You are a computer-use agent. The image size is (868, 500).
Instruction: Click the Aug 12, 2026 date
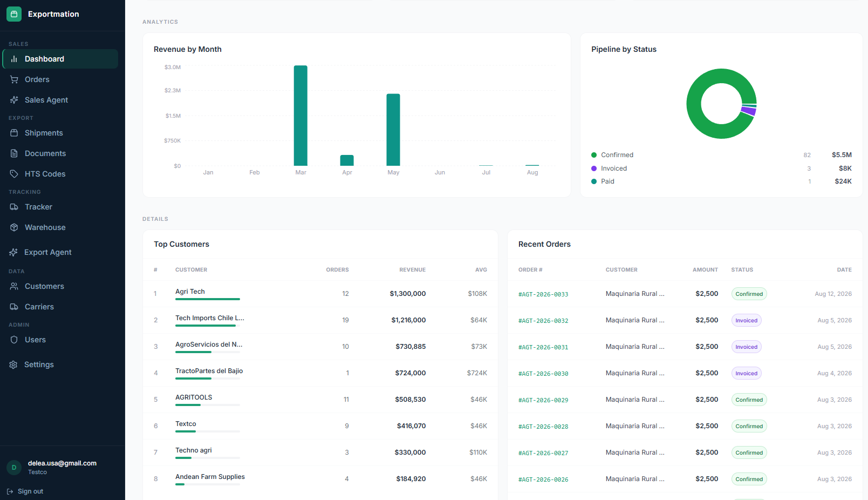pos(833,294)
